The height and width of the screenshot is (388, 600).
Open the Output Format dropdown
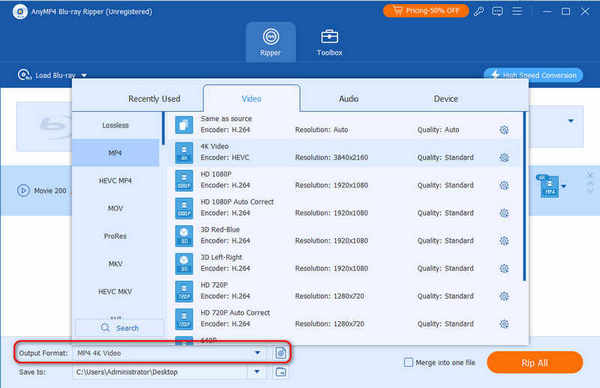click(x=258, y=353)
